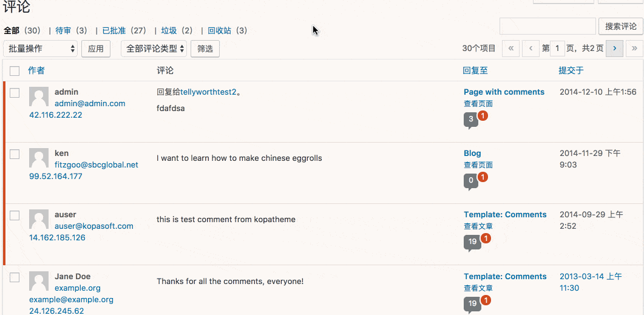
Task: Click ken's gray avatar icon
Action: [39, 158]
